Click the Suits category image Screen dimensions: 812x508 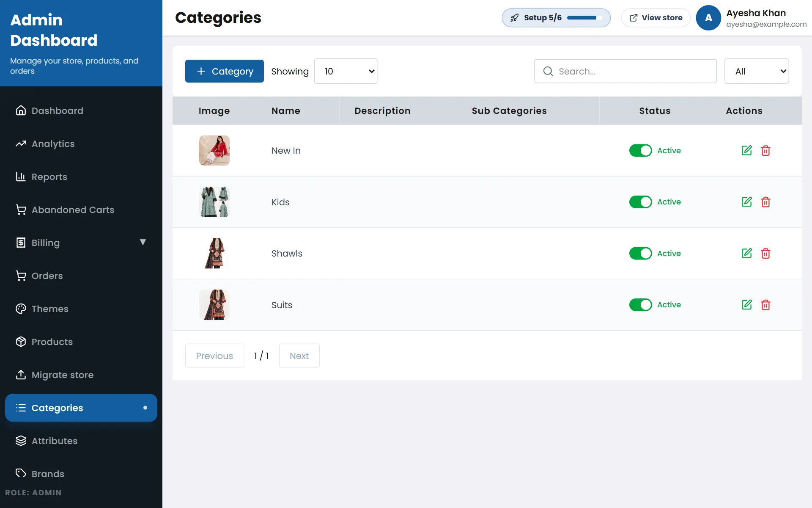(x=214, y=305)
